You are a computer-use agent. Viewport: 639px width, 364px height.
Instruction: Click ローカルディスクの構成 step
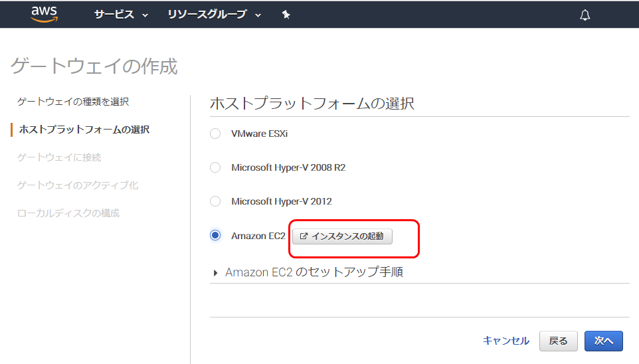(x=68, y=213)
